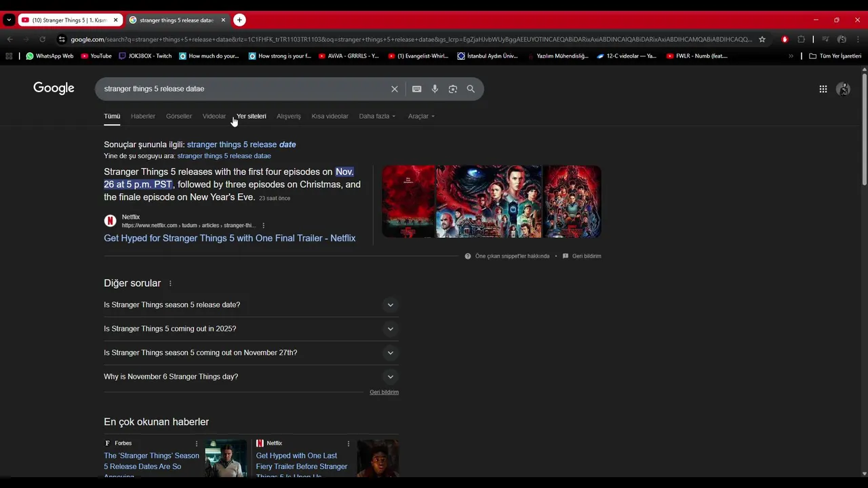Image resolution: width=868 pixels, height=488 pixels.
Task: Open the İstanbul Aydın Üniv bookmark
Action: point(488,56)
